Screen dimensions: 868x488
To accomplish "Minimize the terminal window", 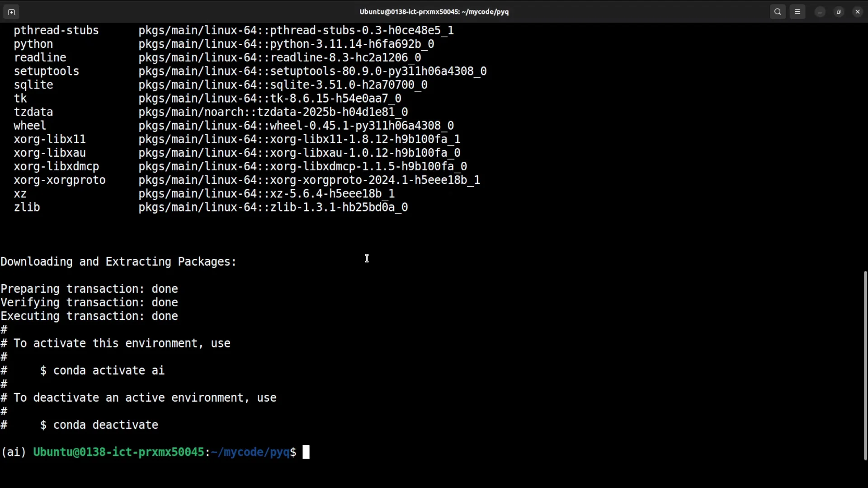I will tap(820, 12).
